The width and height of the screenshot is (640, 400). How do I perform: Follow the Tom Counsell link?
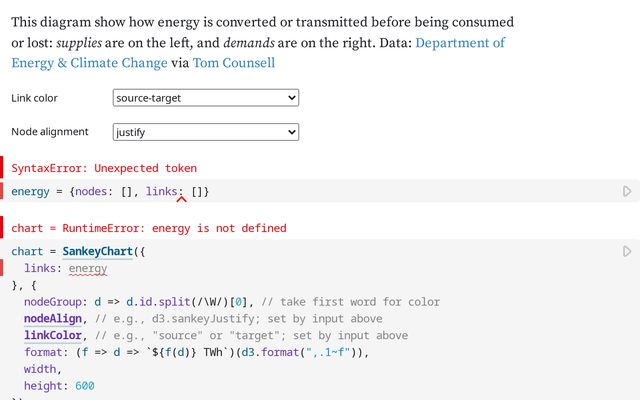pos(233,63)
